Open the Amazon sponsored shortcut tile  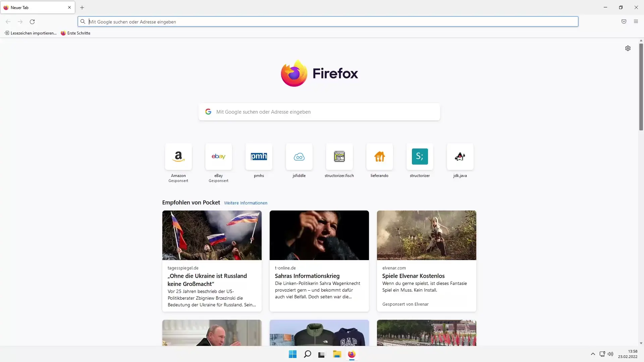click(178, 157)
